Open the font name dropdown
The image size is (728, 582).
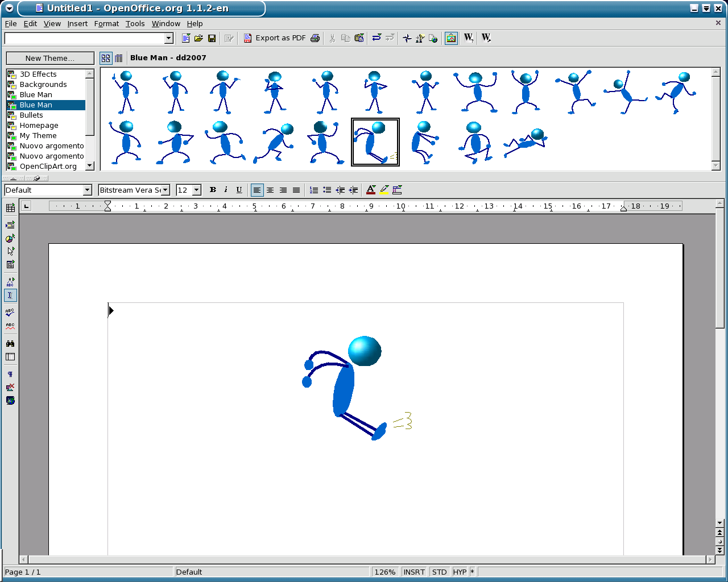pos(166,190)
